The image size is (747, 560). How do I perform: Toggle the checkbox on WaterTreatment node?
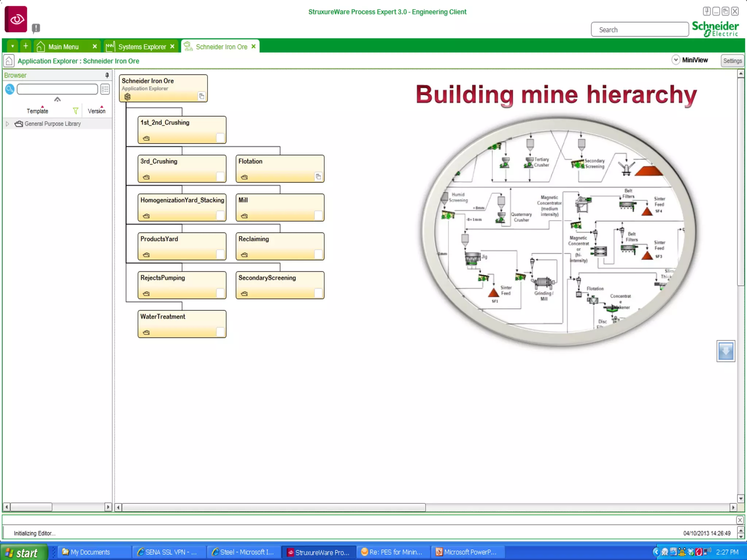pyautogui.click(x=220, y=332)
